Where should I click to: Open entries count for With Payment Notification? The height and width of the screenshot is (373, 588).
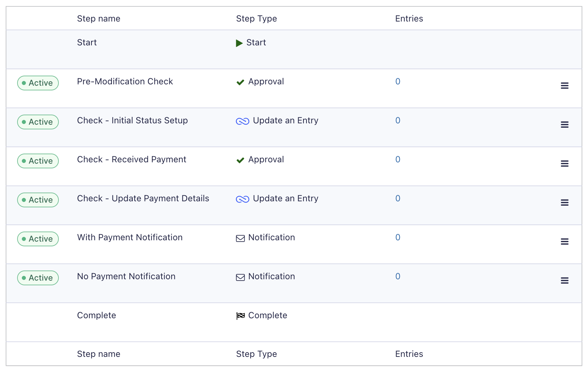397,237
